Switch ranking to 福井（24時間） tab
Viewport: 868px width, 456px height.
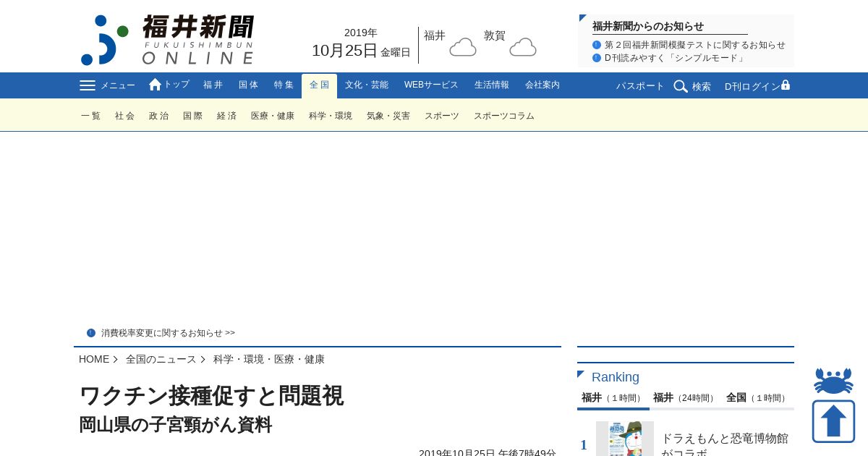coord(686,398)
